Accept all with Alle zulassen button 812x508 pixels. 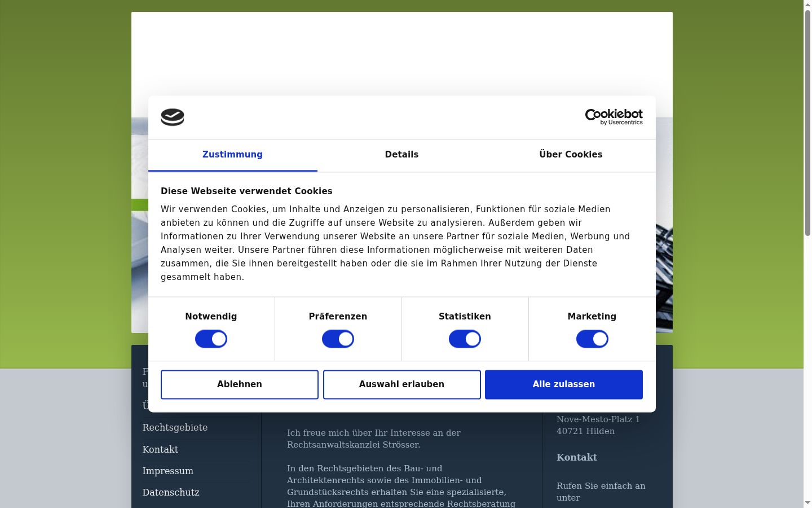coord(564,384)
